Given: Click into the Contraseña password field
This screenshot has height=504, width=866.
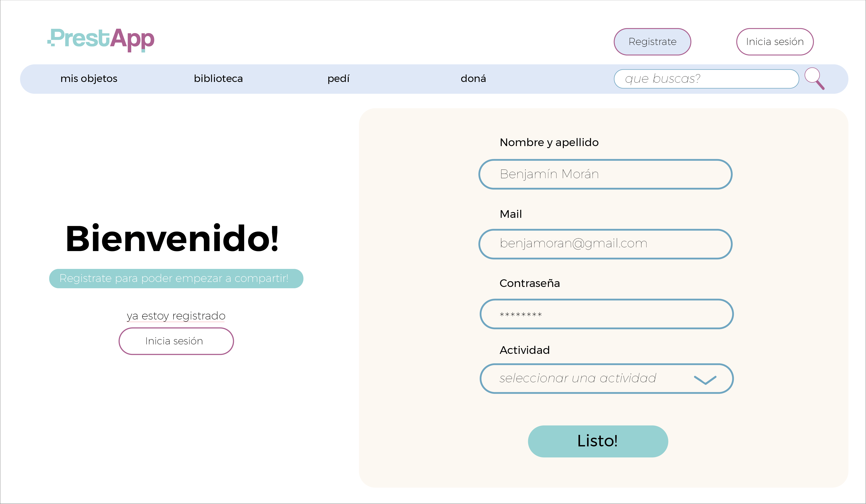Looking at the screenshot, I should point(606,314).
